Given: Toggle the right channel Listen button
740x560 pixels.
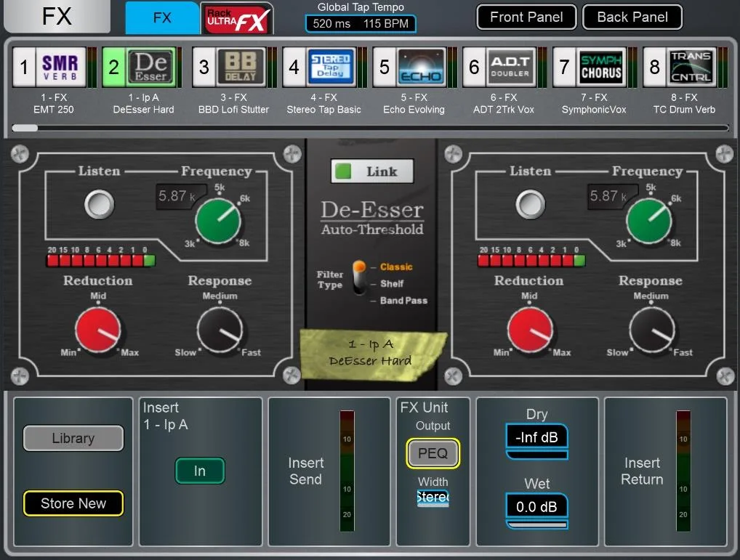Looking at the screenshot, I should tap(531, 205).
